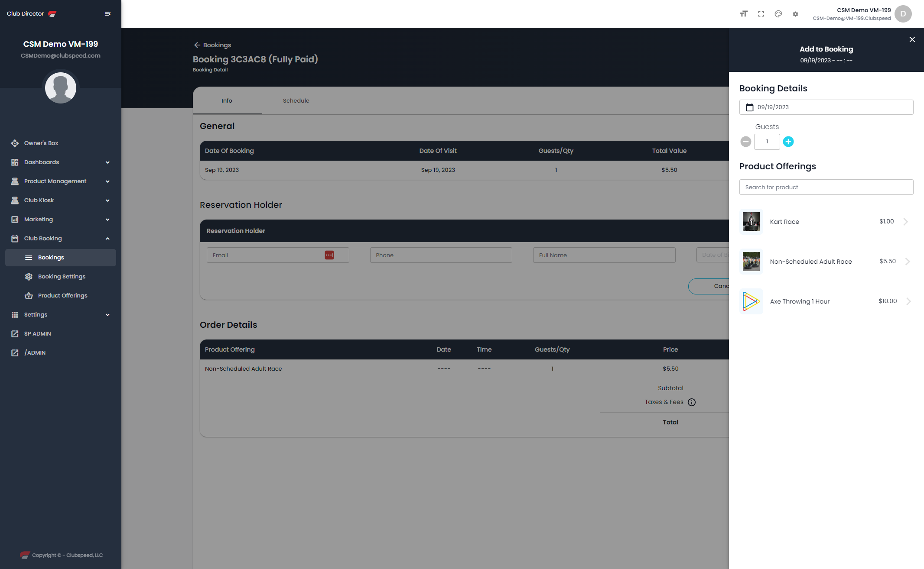Expand the Product Management menu chevron
This screenshot has width=924, height=569.
(x=107, y=181)
